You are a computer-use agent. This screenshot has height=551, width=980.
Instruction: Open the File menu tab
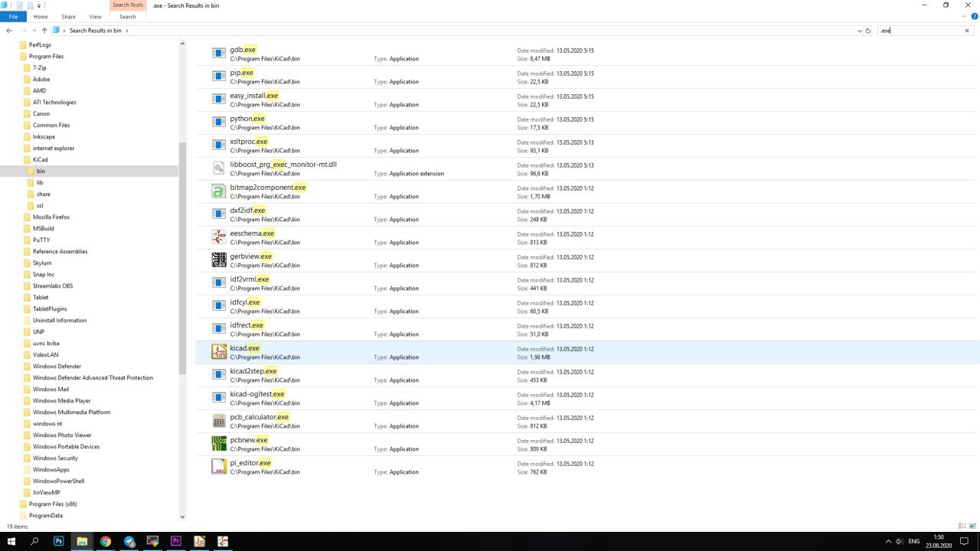[x=13, y=16]
